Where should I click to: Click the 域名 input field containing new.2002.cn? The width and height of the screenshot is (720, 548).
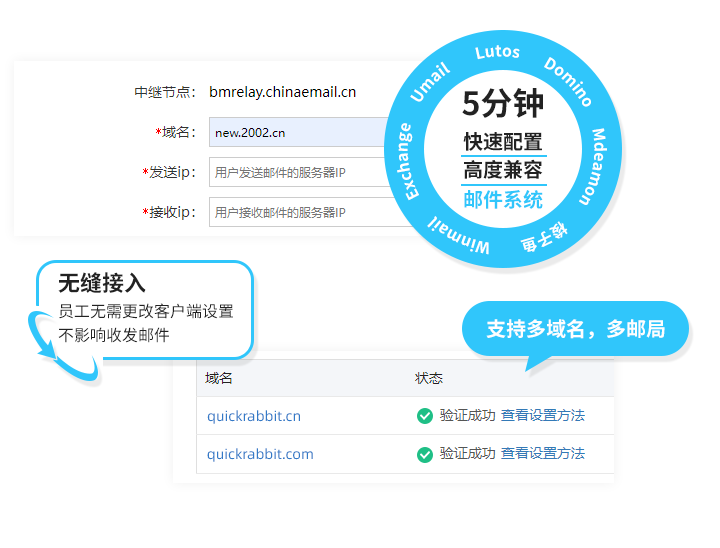300,133
